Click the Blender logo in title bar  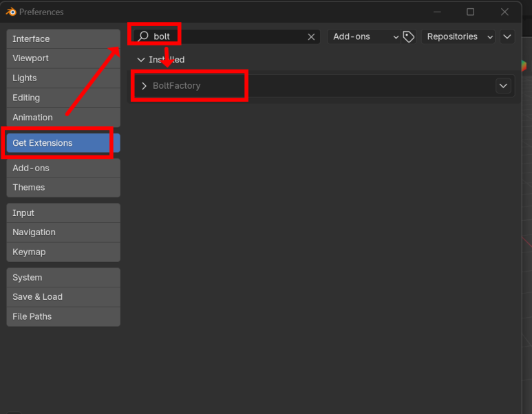pos(11,12)
